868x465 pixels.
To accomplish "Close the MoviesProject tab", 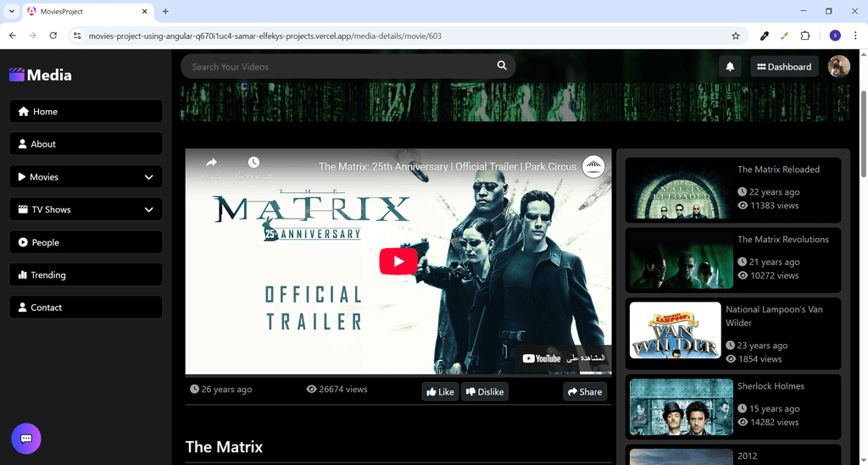I will (144, 11).
